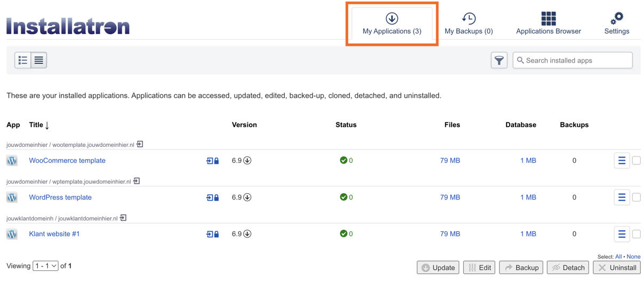644x283 pixels.
Task: Open 79 MB files of WooCommerce template
Action: [450, 161]
